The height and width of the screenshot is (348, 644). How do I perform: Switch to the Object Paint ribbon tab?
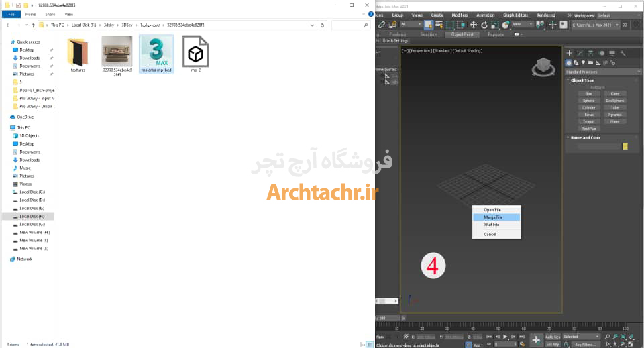462,34
